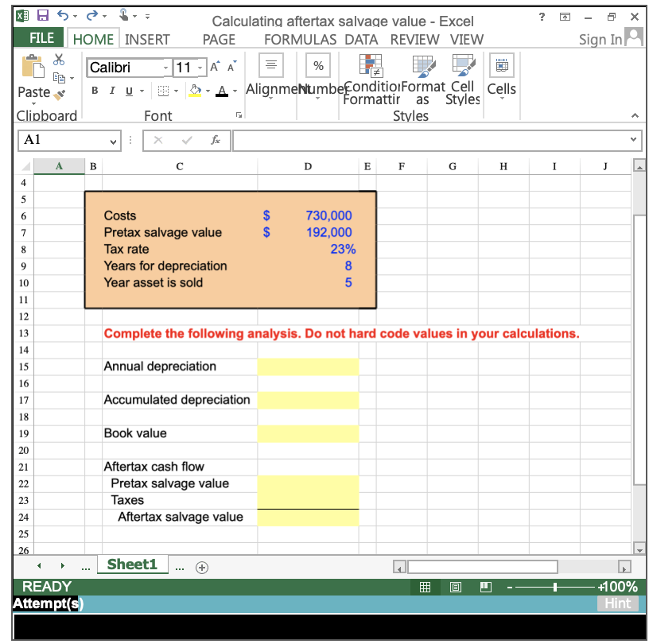Select the Annual depreciation answer cell
This screenshot has height=644, width=649.
coord(308,367)
